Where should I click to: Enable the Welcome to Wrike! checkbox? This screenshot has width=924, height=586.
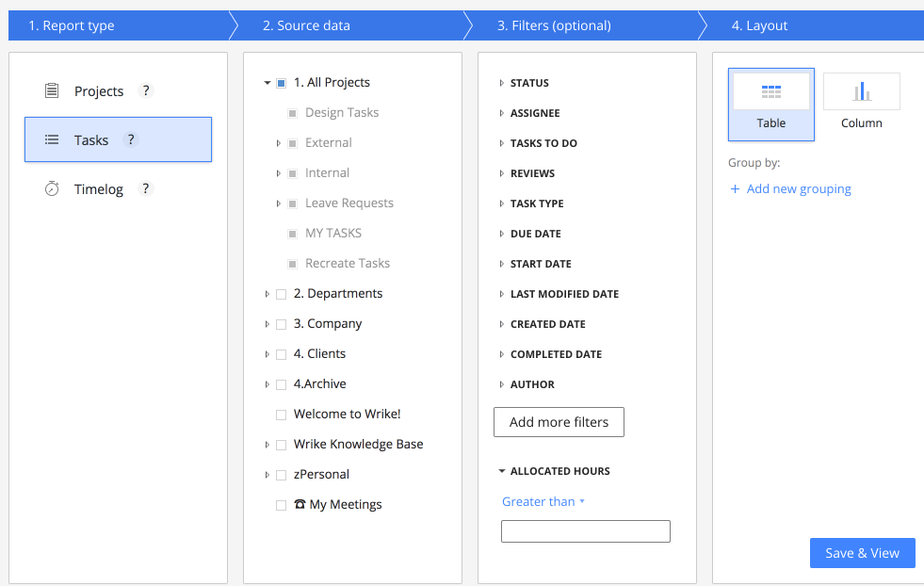(x=281, y=415)
